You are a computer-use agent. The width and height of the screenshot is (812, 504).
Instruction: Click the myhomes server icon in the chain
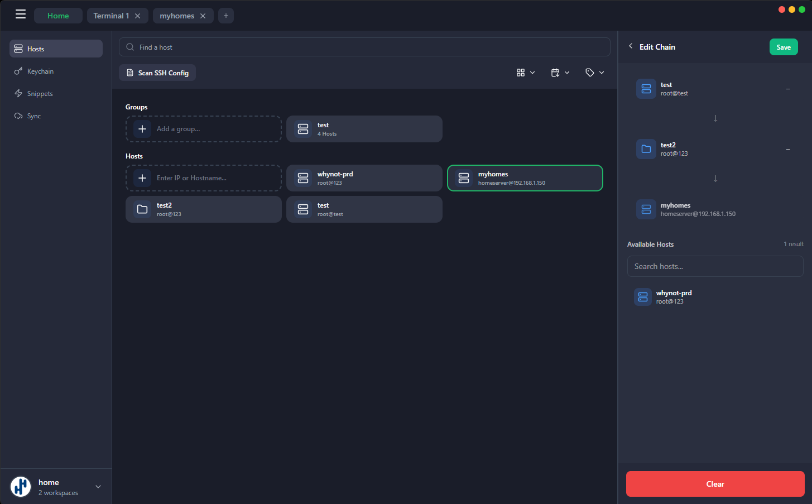pyautogui.click(x=646, y=209)
